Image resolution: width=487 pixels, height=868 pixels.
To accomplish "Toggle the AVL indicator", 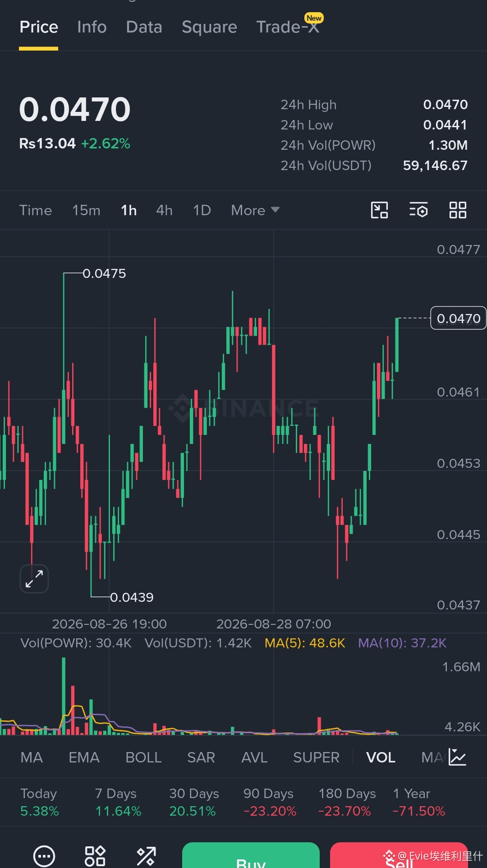I will click(x=254, y=757).
